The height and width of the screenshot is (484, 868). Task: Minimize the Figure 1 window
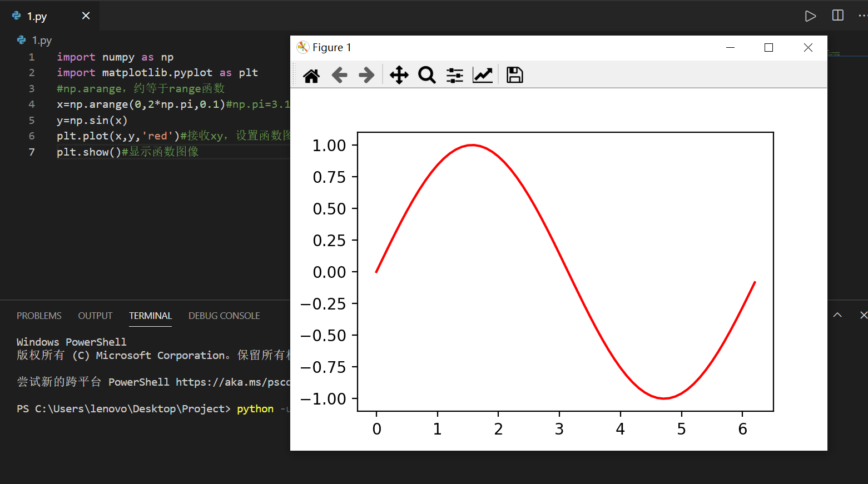(731, 48)
